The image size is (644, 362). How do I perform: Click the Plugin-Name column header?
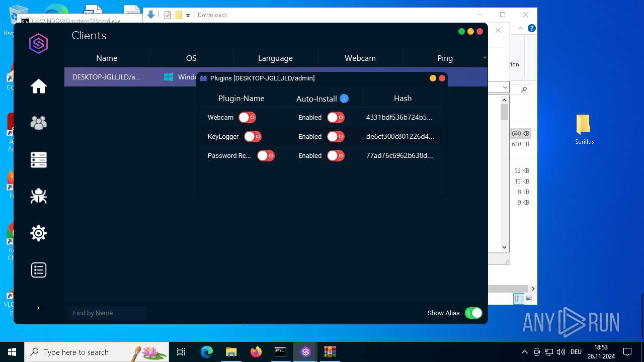242,99
